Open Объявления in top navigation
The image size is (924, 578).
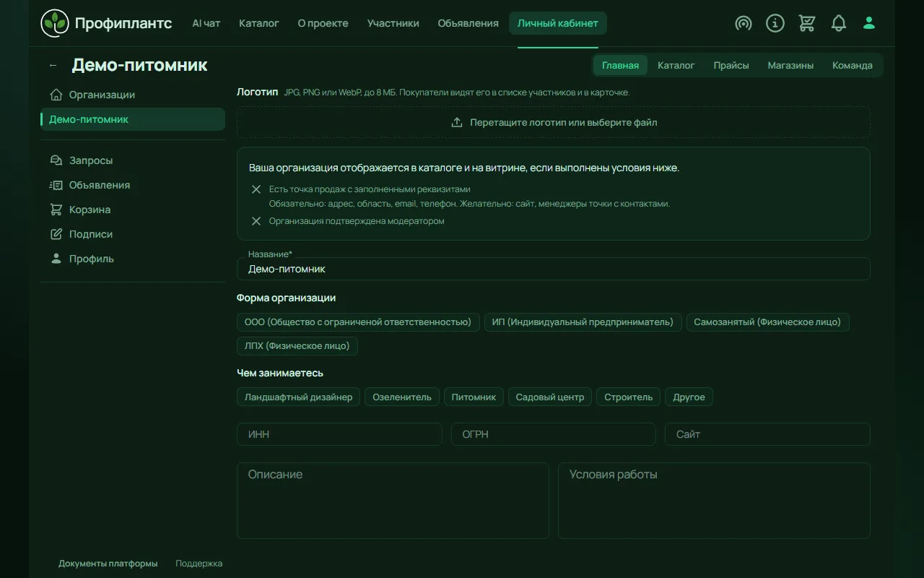coord(468,23)
